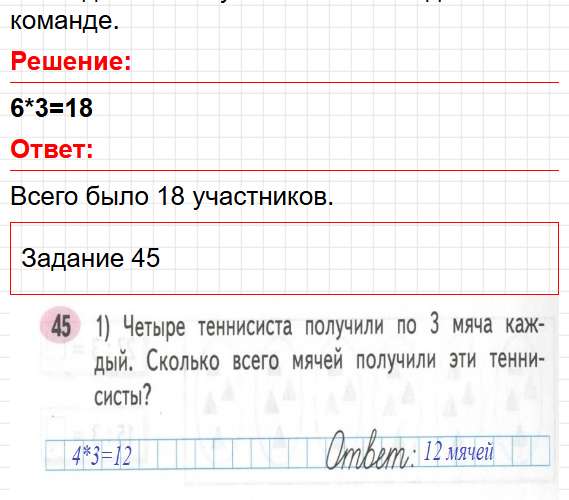This screenshot has width=569, height=500.
Task: Open the 'Задание 45' box
Action: tap(284, 258)
